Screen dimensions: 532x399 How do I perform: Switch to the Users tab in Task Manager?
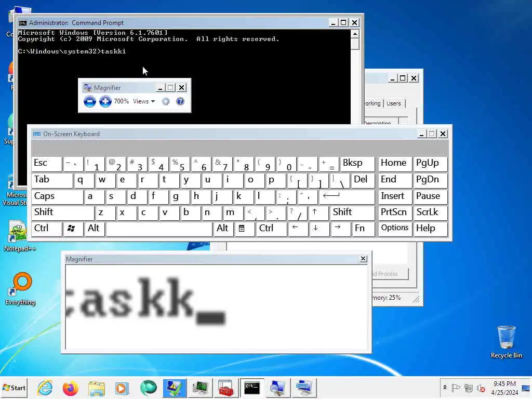pyautogui.click(x=394, y=103)
